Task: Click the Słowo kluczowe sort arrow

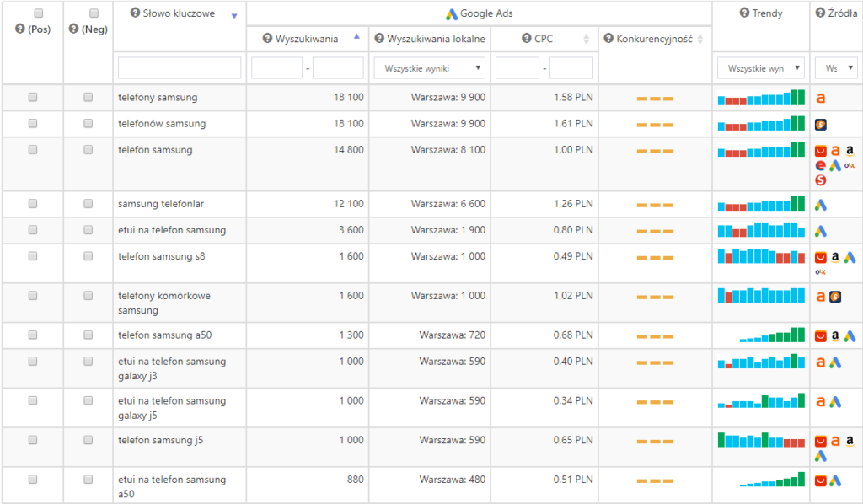Action: pyautogui.click(x=234, y=17)
